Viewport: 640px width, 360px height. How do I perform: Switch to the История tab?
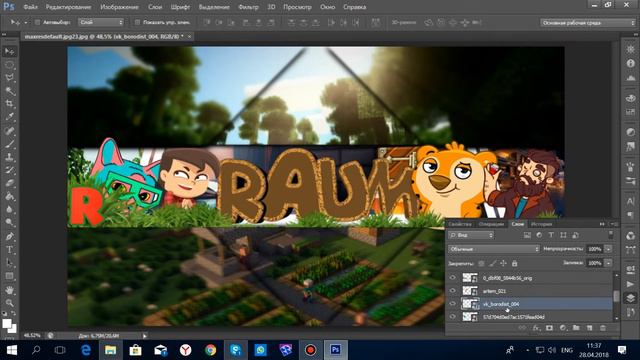click(541, 224)
